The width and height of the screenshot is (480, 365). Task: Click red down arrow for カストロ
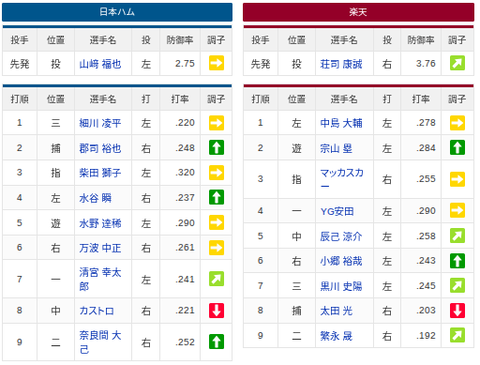click(x=216, y=310)
